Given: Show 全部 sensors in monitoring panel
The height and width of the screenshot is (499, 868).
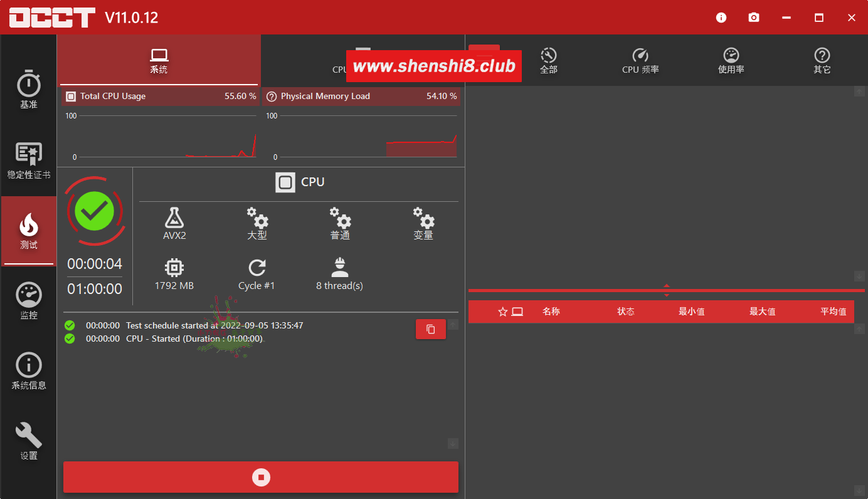Looking at the screenshot, I should coord(549,60).
